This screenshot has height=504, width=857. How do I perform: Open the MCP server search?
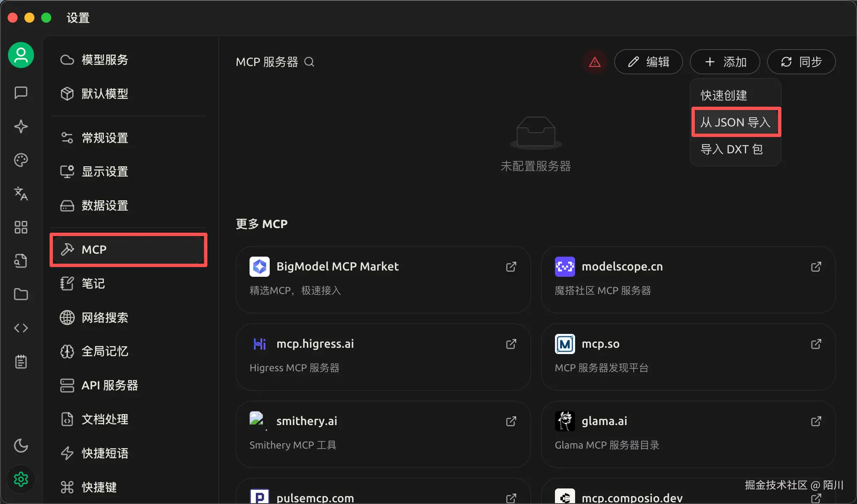310,62
